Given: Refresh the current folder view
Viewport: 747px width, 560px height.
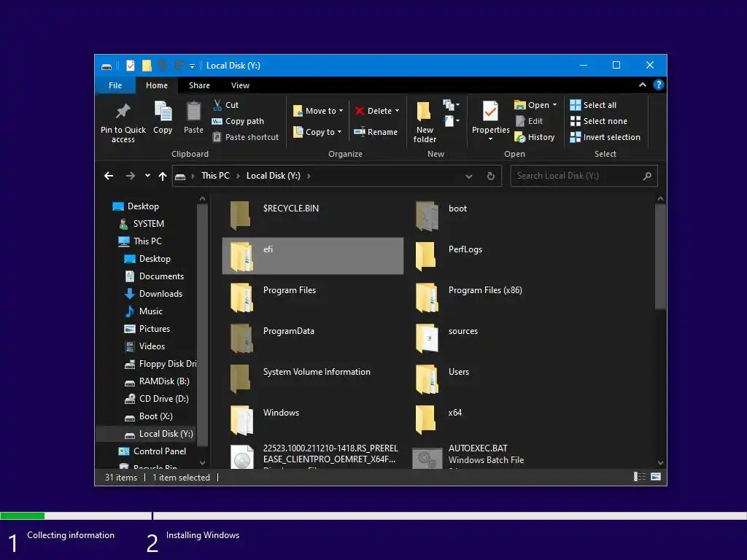Looking at the screenshot, I should 491,176.
